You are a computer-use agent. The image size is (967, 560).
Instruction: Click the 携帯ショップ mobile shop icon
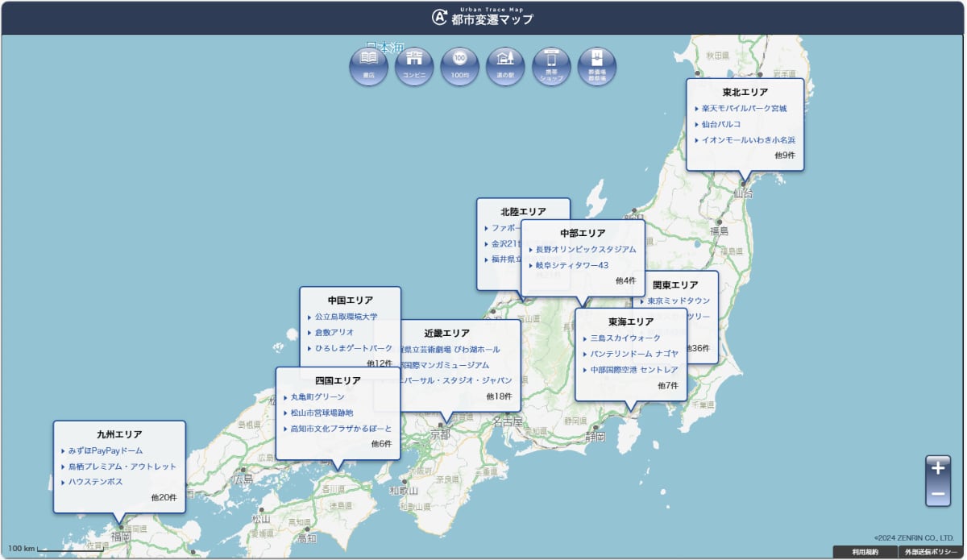(x=551, y=65)
